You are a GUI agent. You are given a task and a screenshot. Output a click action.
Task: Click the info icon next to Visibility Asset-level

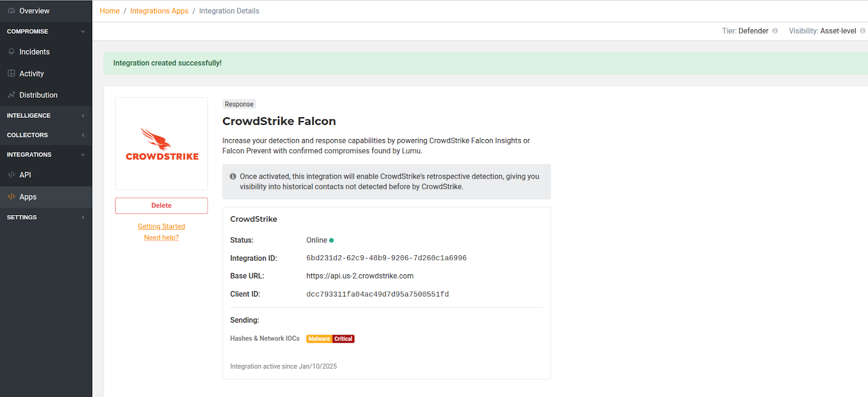(863, 31)
